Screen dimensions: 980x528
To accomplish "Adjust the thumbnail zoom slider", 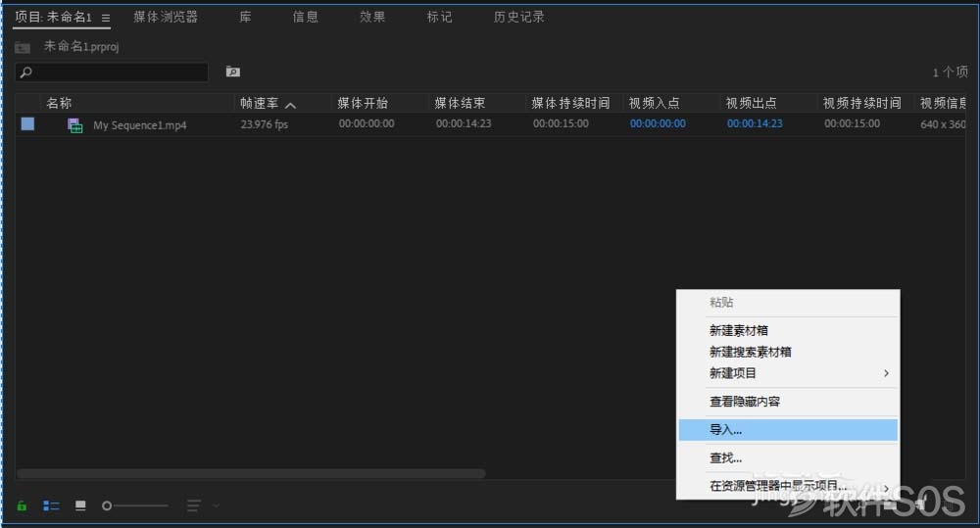I will point(135,505).
